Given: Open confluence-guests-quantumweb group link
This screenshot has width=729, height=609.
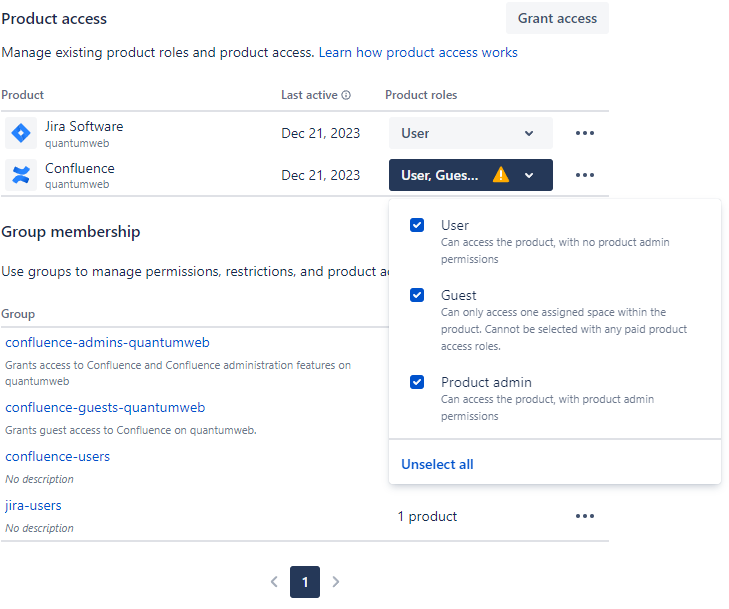Looking at the screenshot, I should pos(105,408).
